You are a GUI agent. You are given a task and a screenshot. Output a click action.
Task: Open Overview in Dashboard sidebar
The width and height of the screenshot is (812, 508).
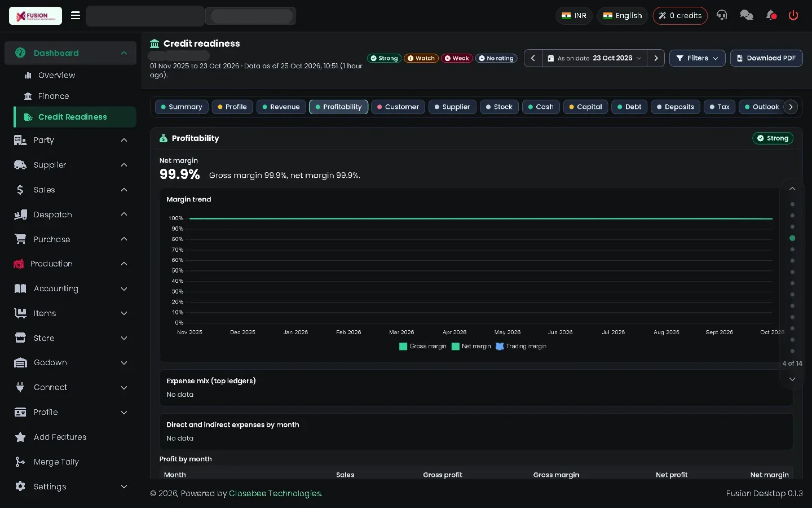(75, 75)
